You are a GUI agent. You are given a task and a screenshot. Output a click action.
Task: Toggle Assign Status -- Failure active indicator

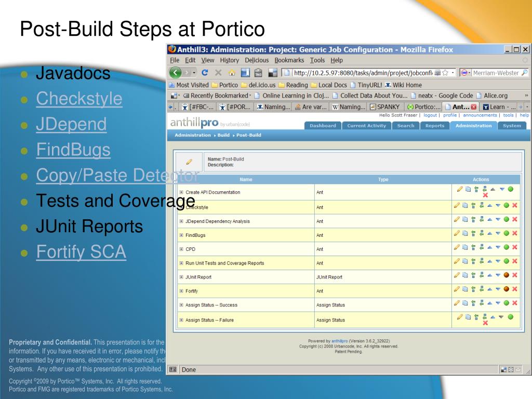coord(511,317)
